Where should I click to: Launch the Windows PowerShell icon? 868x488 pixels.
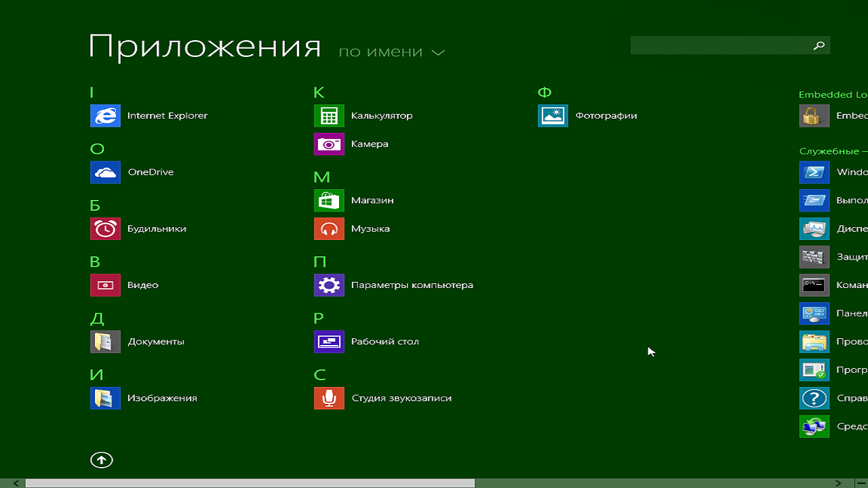coord(814,172)
